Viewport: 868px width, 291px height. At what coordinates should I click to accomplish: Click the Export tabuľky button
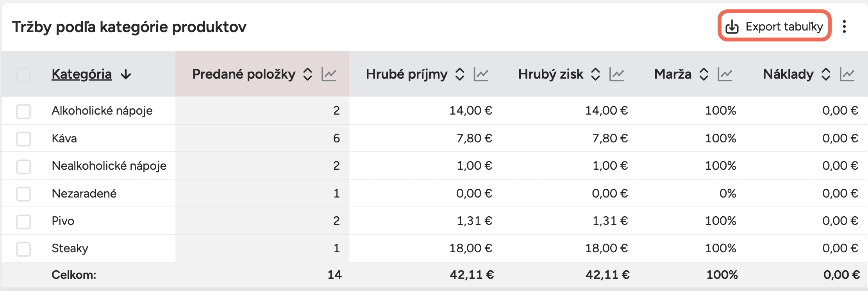coord(775,26)
